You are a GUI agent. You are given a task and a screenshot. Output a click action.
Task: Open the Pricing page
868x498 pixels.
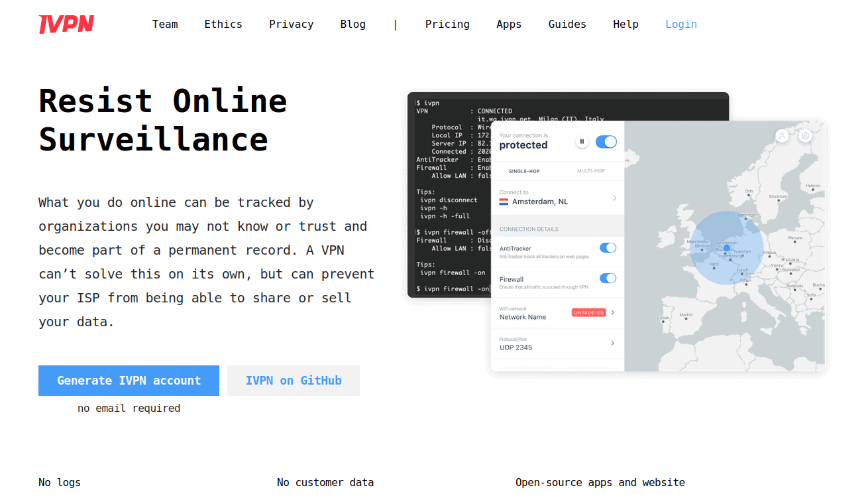(447, 24)
